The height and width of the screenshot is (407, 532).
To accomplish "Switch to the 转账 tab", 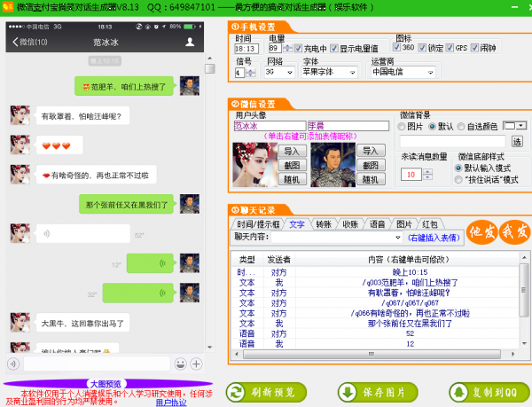I will tap(324, 224).
